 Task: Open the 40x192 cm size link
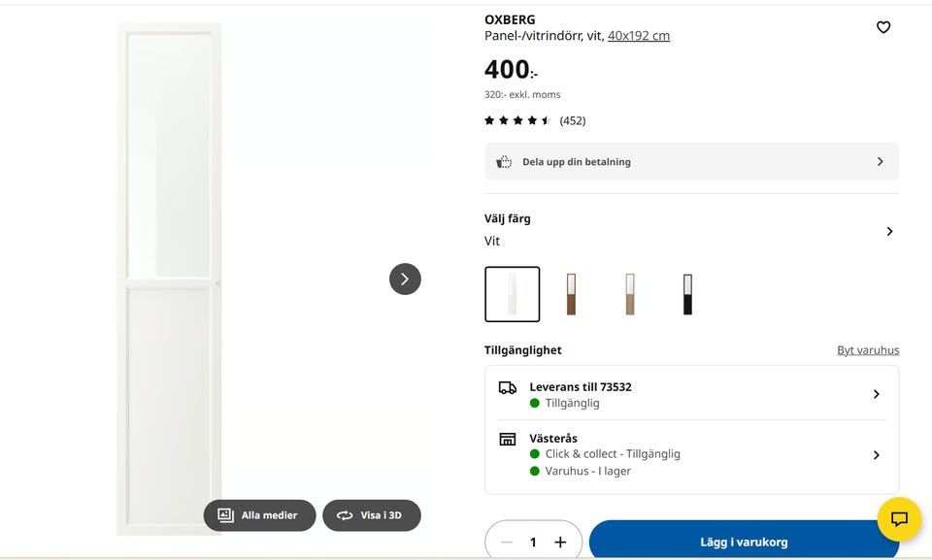[639, 36]
